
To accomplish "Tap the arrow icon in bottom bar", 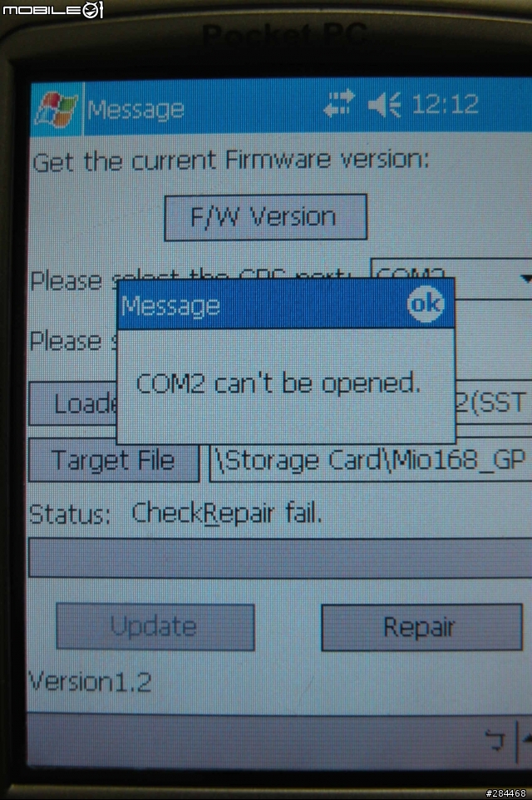I will point(495,740).
